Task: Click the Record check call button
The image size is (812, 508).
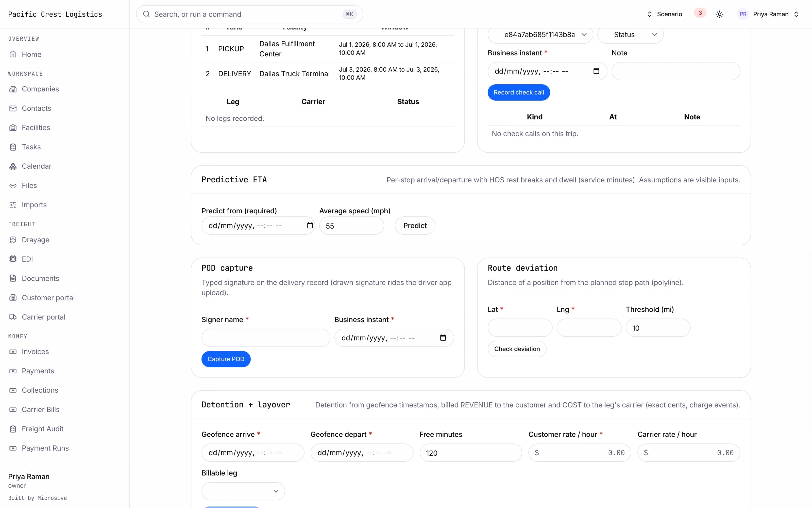Action: [x=518, y=92]
